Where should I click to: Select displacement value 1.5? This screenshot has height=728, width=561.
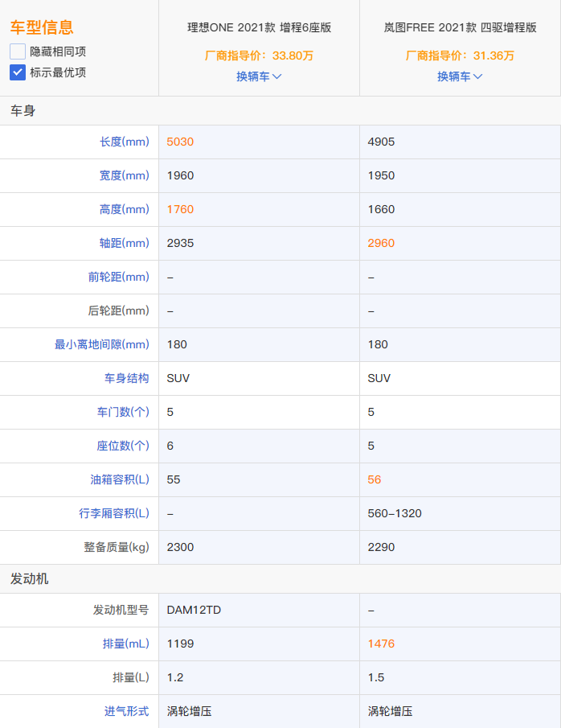[x=376, y=677]
